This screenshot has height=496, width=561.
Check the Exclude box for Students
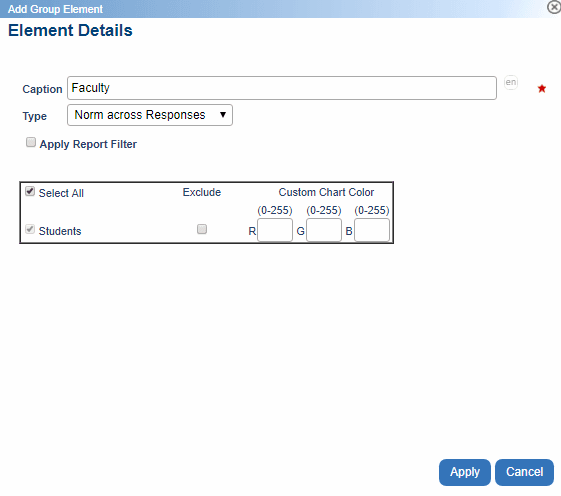(x=202, y=229)
